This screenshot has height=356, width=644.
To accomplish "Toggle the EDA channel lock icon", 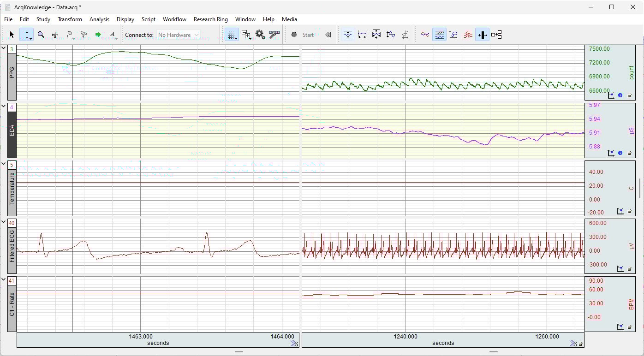I will (x=629, y=153).
